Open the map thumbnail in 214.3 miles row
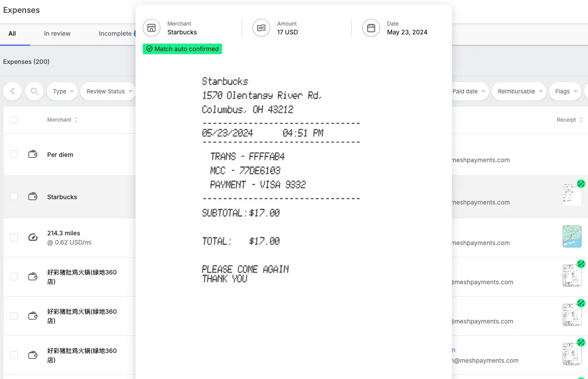 [572, 236]
